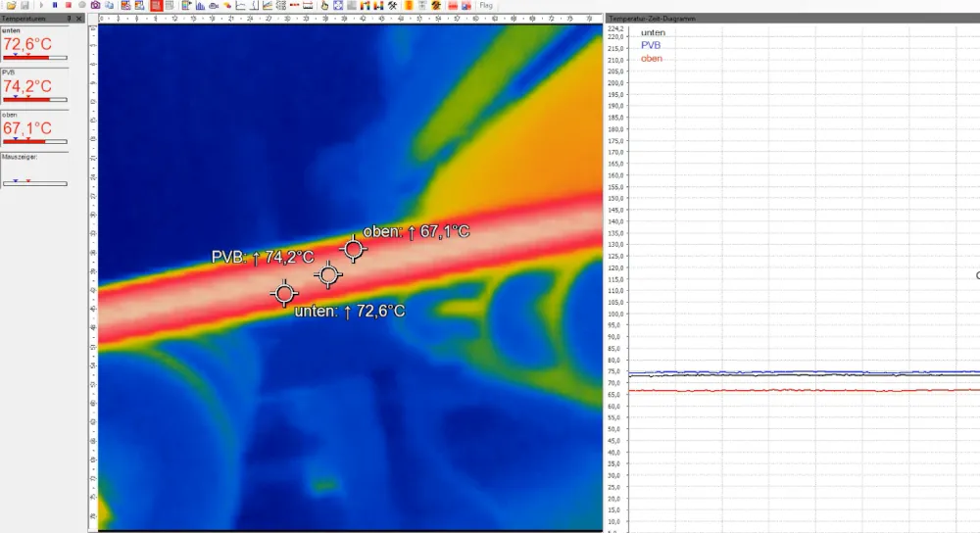Click the open folder icon in toolbar
Screen dimensions: 980x533
(x=11, y=6)
